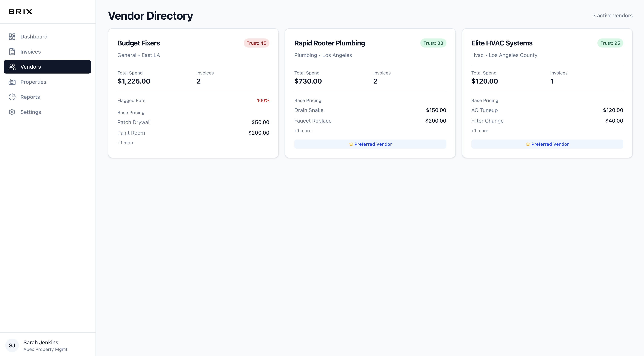Click the Trust: 45 red badge
The height and width of the screenshot is (356, 644).
256,43
